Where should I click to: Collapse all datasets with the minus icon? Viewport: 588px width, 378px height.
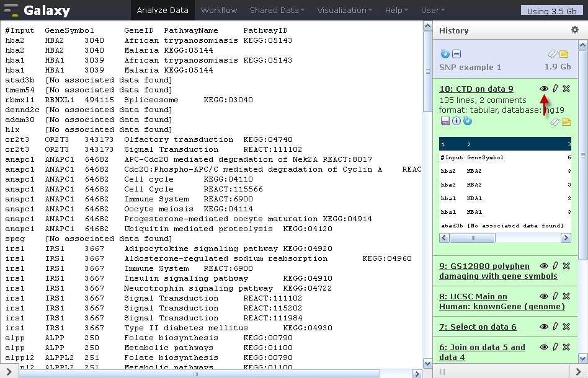[457, 54]
